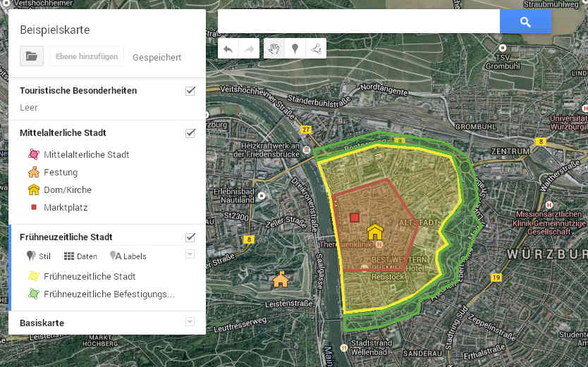Open the Labels options
Screen dimensions: 588x367
coord(128,256)
